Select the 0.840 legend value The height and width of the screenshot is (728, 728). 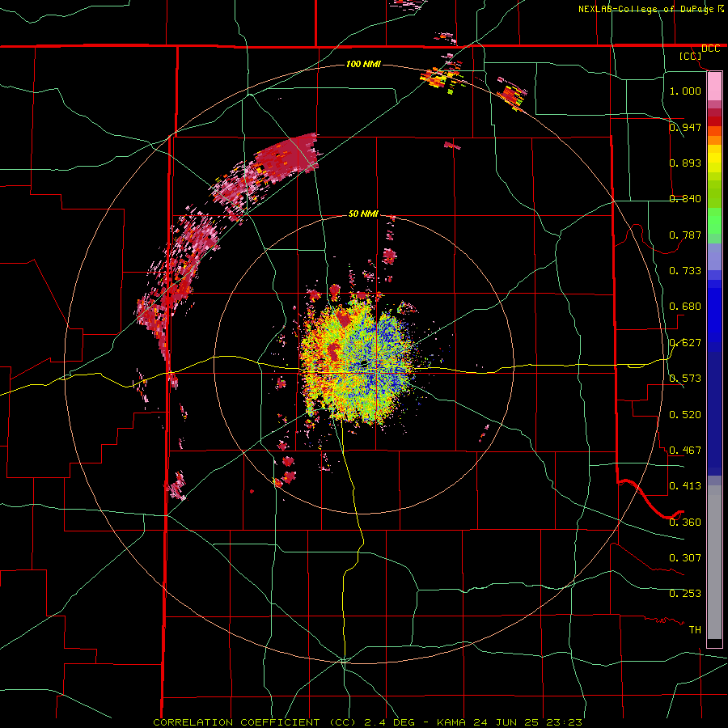(x=685, y=198)
